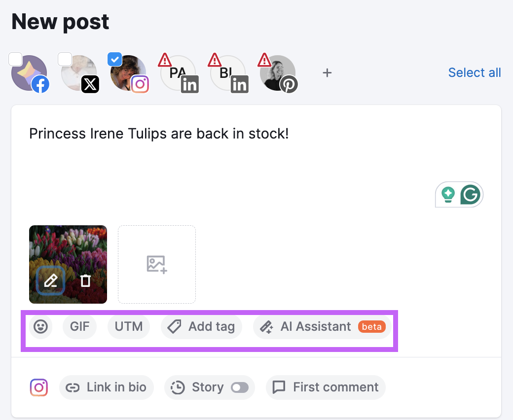Check the Facebook profile checkbox
This screenshot has width=513, height=420.
pos(15,60)
